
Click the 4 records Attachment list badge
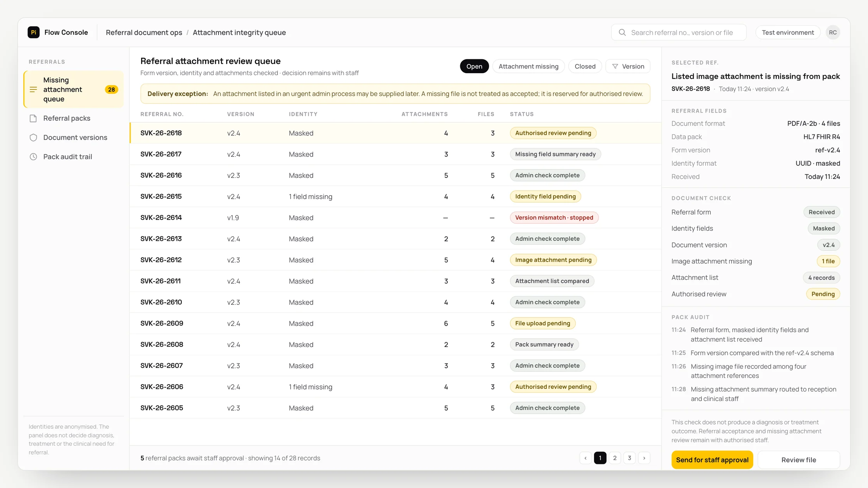tap(821, 278)
